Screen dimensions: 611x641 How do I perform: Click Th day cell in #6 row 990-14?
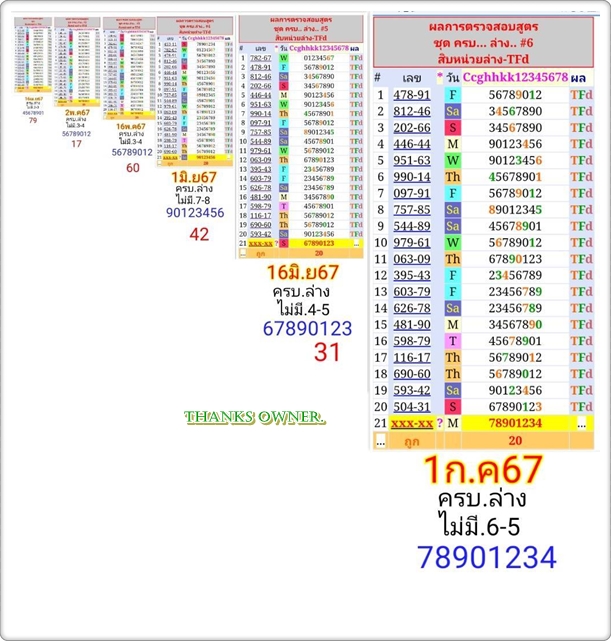tap(452, 177)
